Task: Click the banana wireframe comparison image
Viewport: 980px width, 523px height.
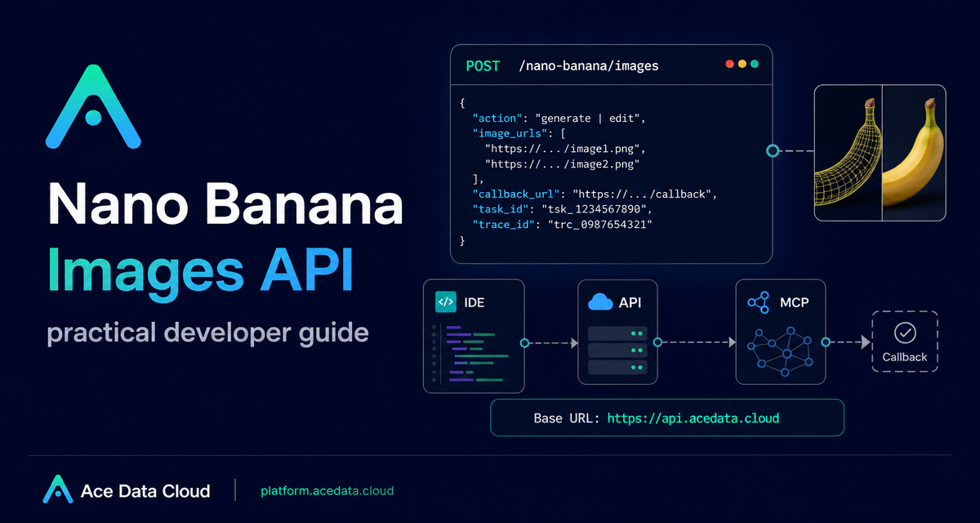Action: coord(880,153)
